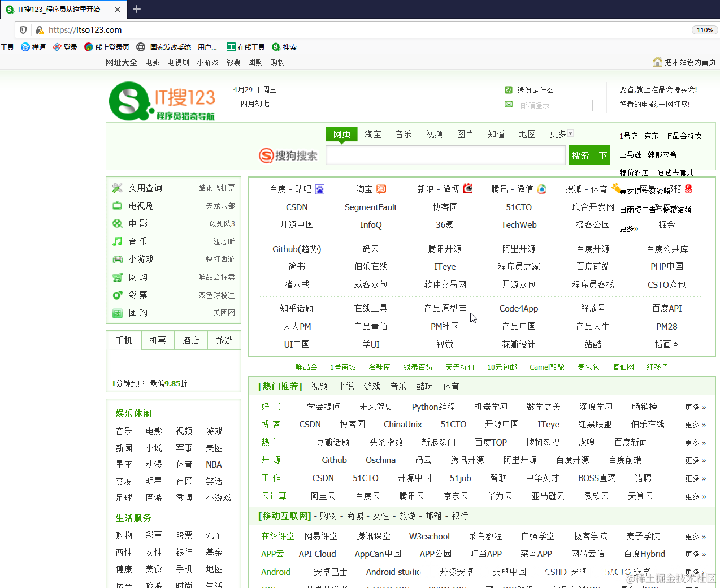This screenshot has height=588, width=720.
Task: Click the Taobao orange icon
Action: click(381, 189)
